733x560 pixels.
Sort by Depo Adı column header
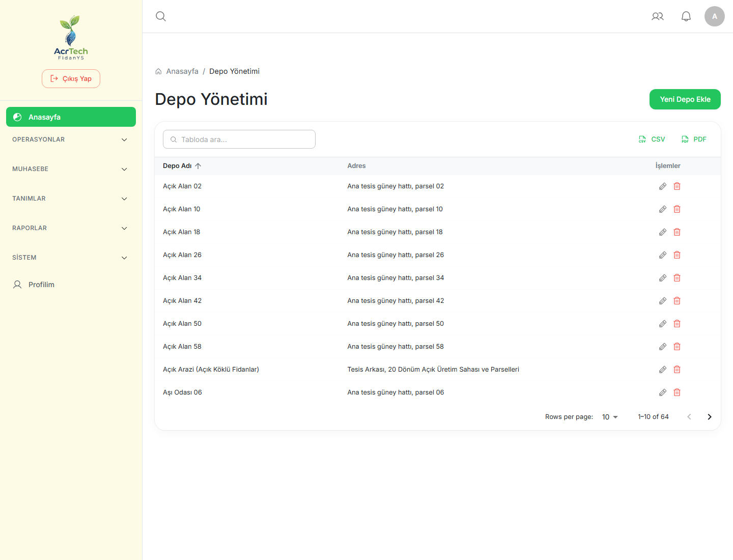[x=182, y=166]
